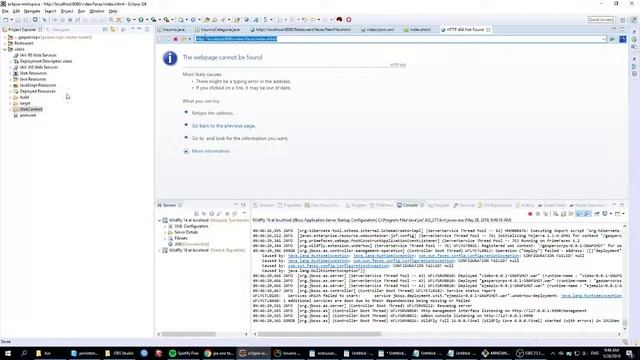Open the browser URL history dropdown
640x360 pixels.
pos(604,39)
